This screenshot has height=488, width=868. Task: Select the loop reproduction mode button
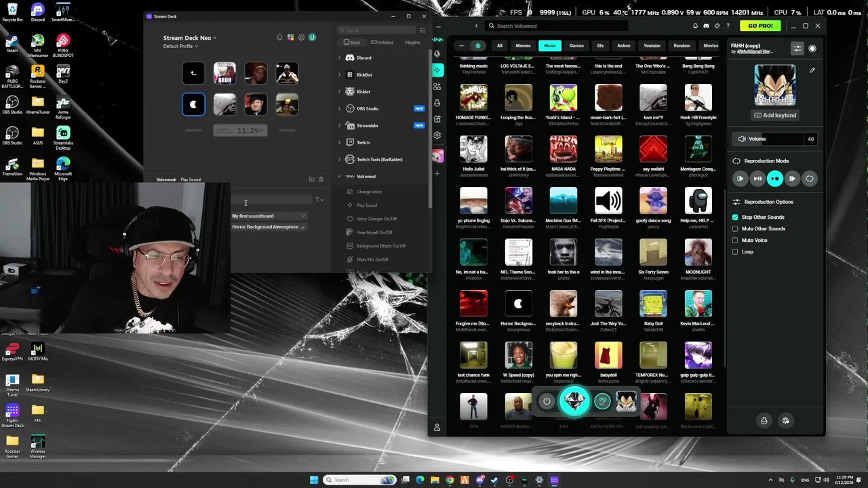tap(809, 178)
